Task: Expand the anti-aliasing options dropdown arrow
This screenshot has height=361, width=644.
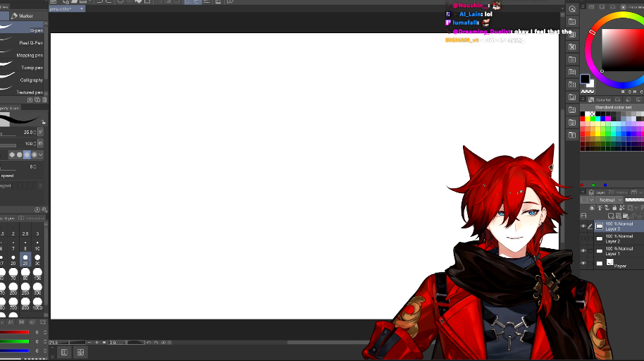Action: 40,154
